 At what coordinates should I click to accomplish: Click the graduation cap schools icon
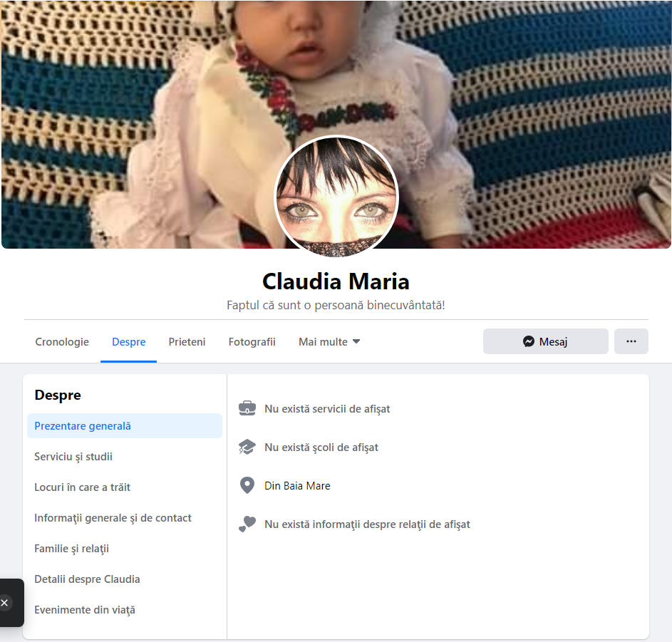(247, 447)
